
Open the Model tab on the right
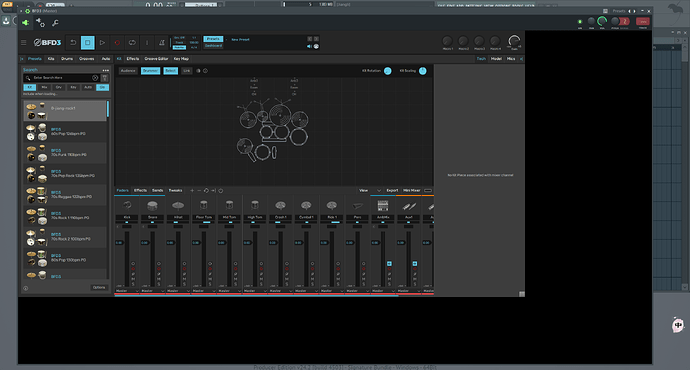[496, 59]
